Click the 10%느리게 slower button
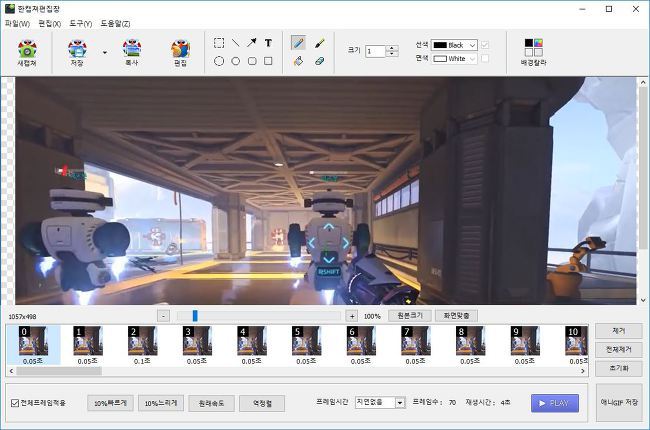 tap(161, 403)
